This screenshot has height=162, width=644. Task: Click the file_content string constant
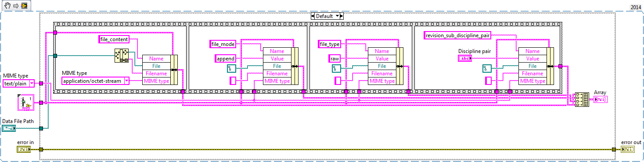[x=114, y=39]
